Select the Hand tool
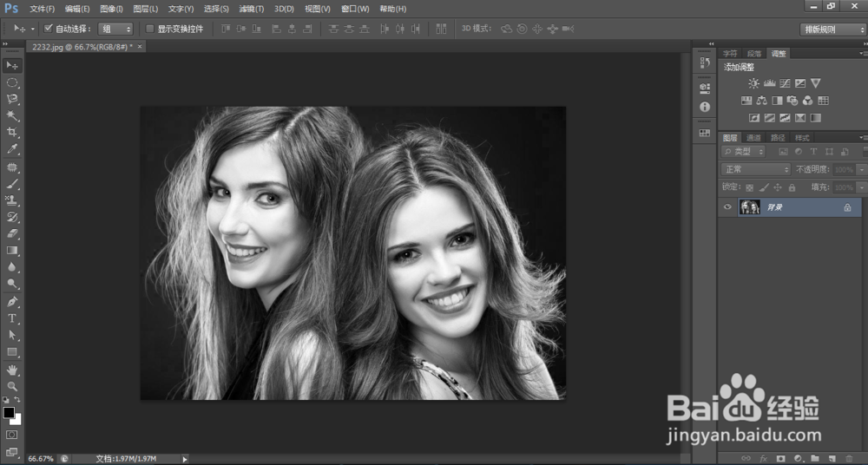Image resolution: width=868 pixels, height=465 pixels. (11, 370)
